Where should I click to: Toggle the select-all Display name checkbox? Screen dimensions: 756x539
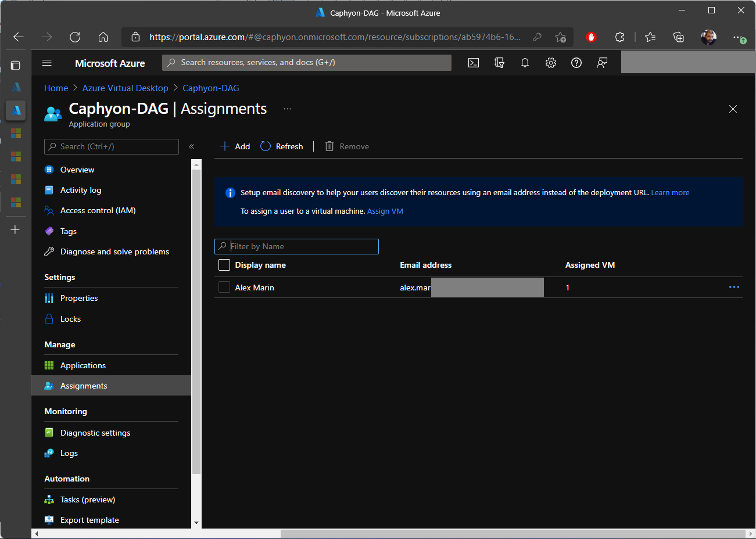(224, 265)
